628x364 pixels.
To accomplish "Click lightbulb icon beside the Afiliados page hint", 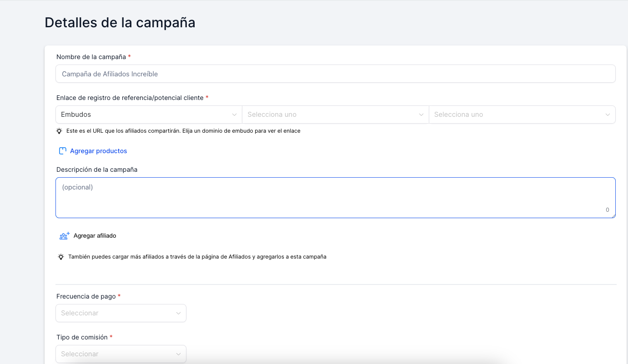I will (x=61, y=257).
